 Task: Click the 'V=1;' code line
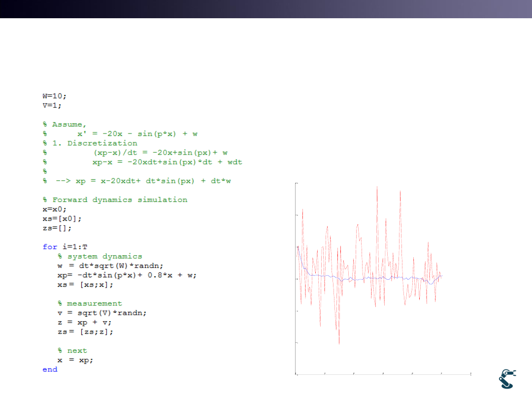click(52, 105)
